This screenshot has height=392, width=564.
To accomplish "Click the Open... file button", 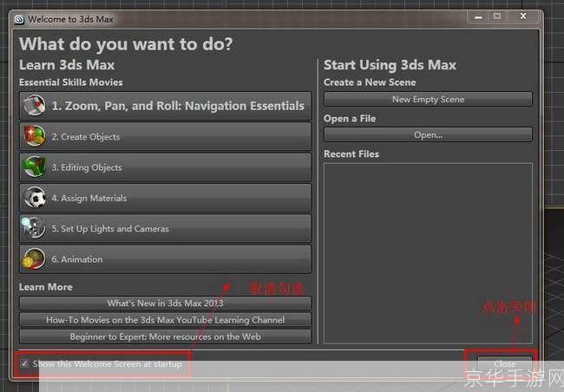I will pos(428,135).
